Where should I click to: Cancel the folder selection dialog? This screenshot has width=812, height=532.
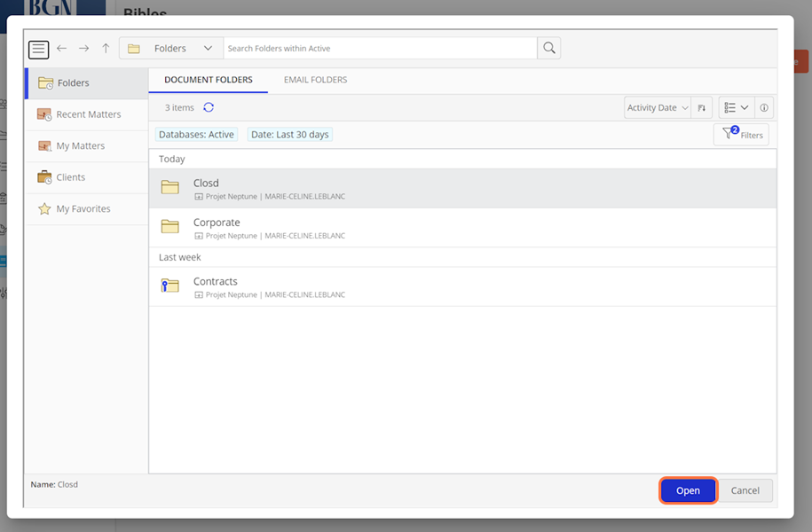(745, 490)
